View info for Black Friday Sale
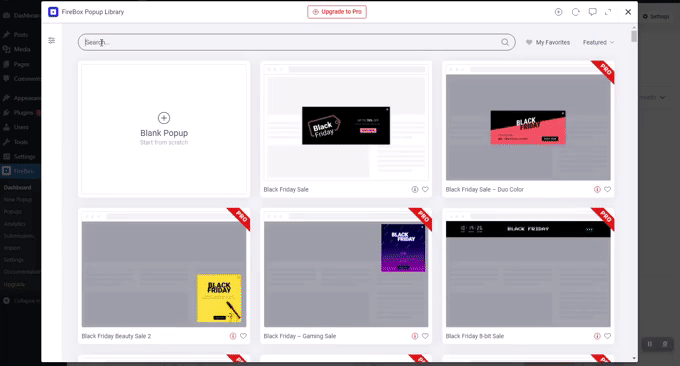 click(x=415, y=190)
